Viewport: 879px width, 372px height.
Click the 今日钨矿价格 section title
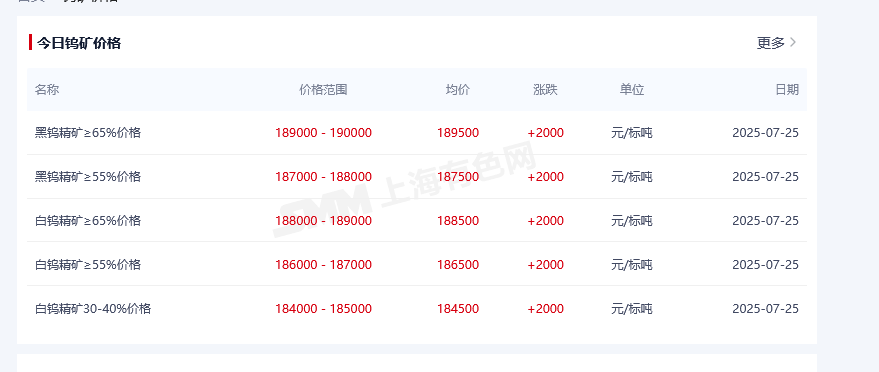click(79, 43)
